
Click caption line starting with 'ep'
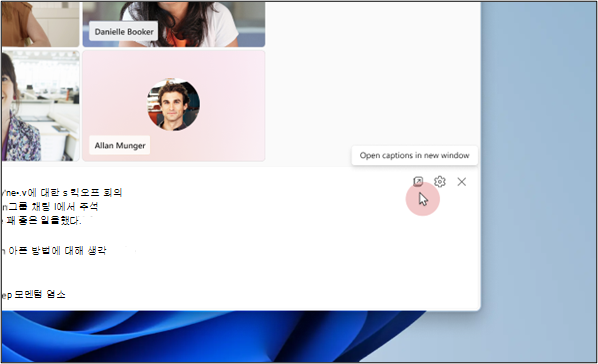point(34,295)
